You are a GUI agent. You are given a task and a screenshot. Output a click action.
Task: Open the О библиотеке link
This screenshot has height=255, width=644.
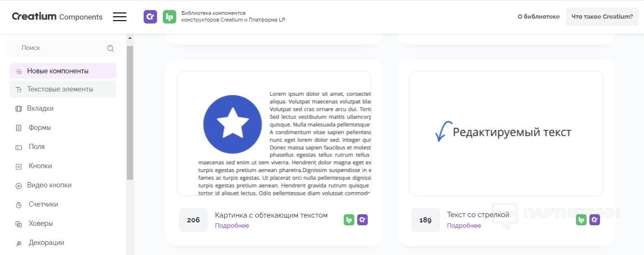(538, 17)
